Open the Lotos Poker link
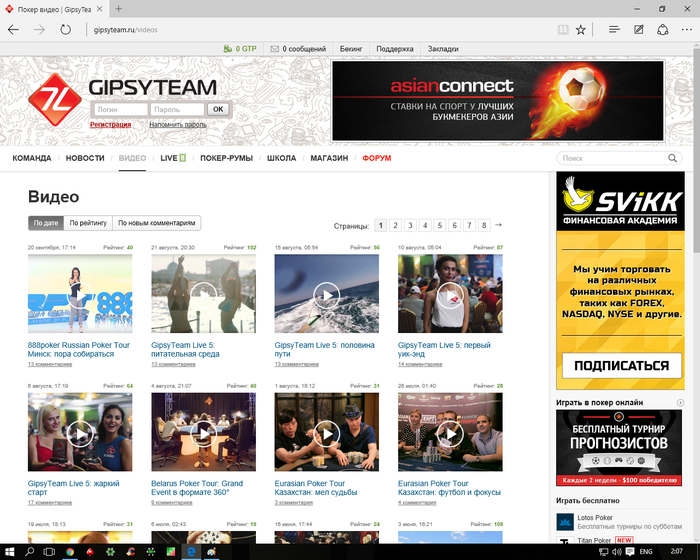Image resolution: width=700 pixels, height=560 pixels. [x=595, y=518]
